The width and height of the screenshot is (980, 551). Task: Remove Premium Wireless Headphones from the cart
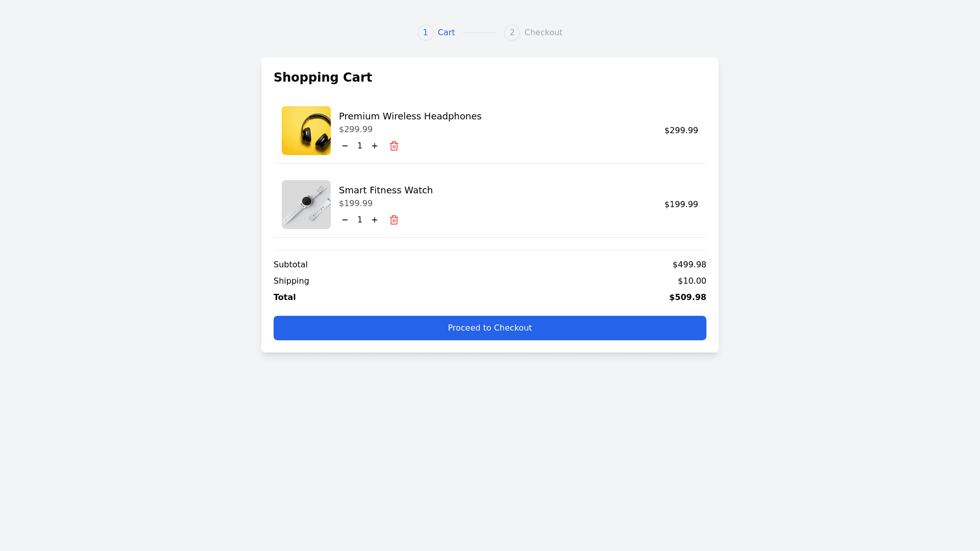(394, 146)
